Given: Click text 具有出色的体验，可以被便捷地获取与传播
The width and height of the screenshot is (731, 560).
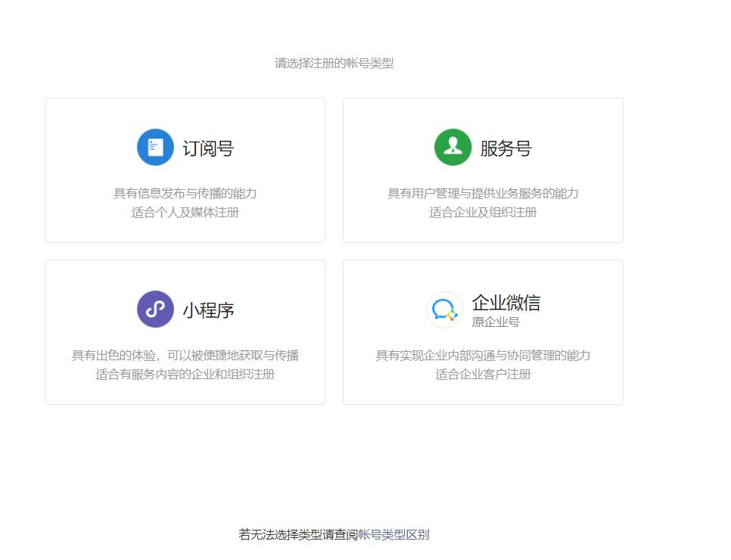Looking at the screenshot, I should [185, 356].
